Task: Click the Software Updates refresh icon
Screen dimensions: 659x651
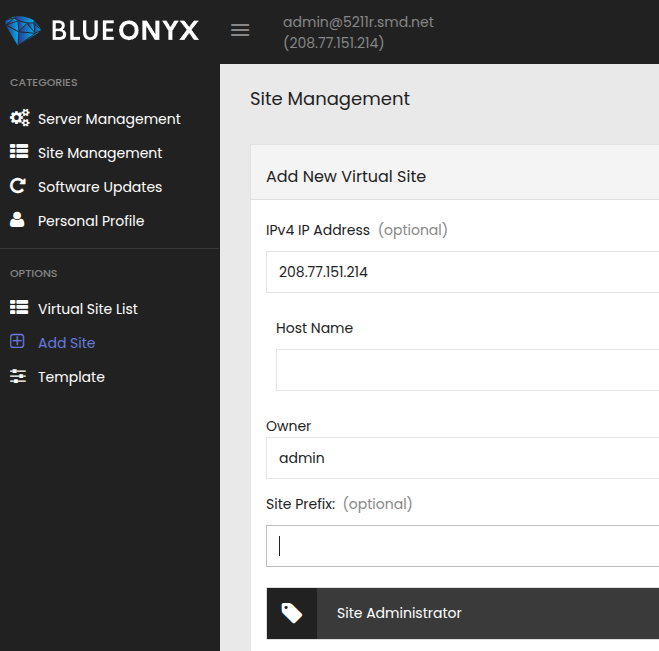Action: [x=18, y=186]
